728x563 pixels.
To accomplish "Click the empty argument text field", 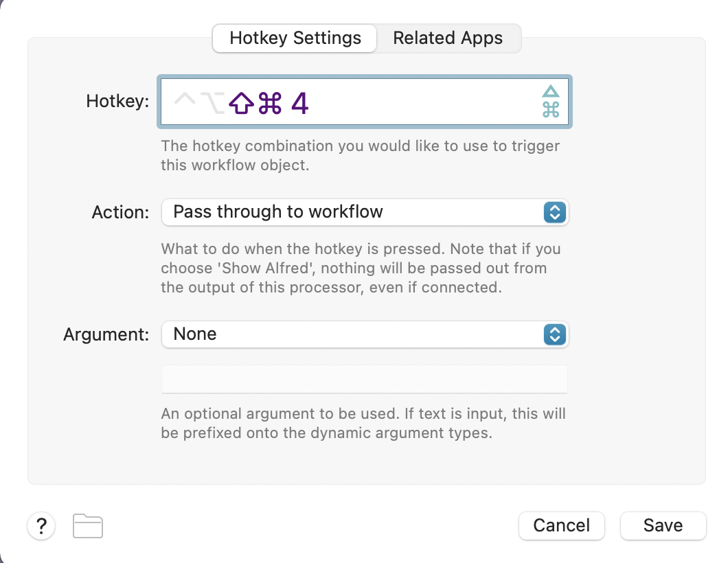I will pos(365,378).
